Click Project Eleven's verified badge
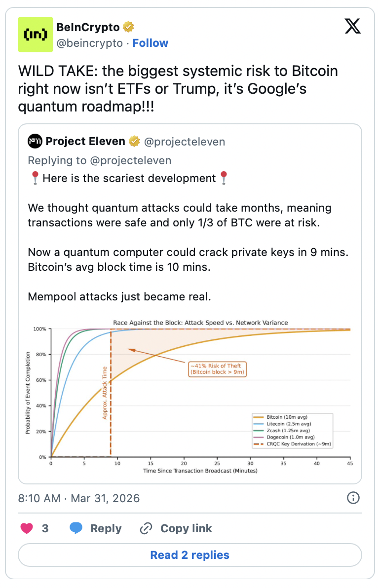Viewport: 378px width, 588px height. click(134, 142)
